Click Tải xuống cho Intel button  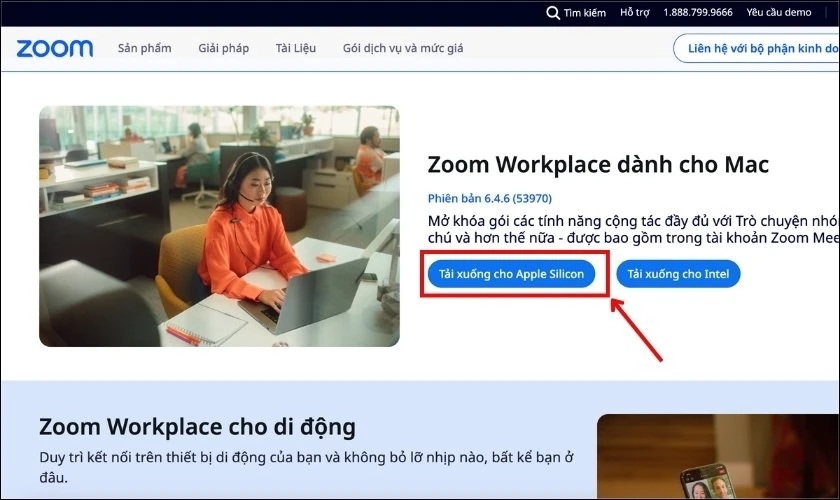coord(678,274)
